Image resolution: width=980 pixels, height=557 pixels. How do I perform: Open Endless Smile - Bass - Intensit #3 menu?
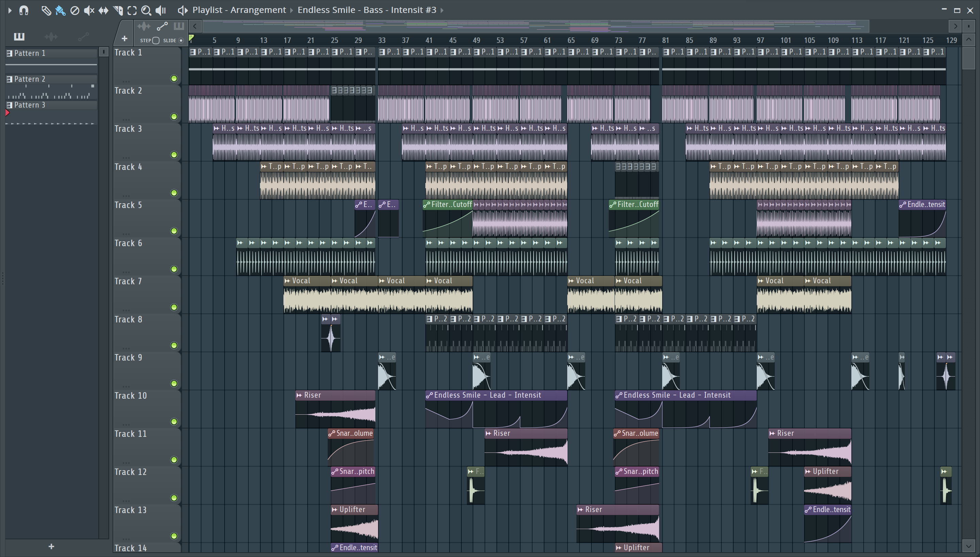[x=367, y=10]
